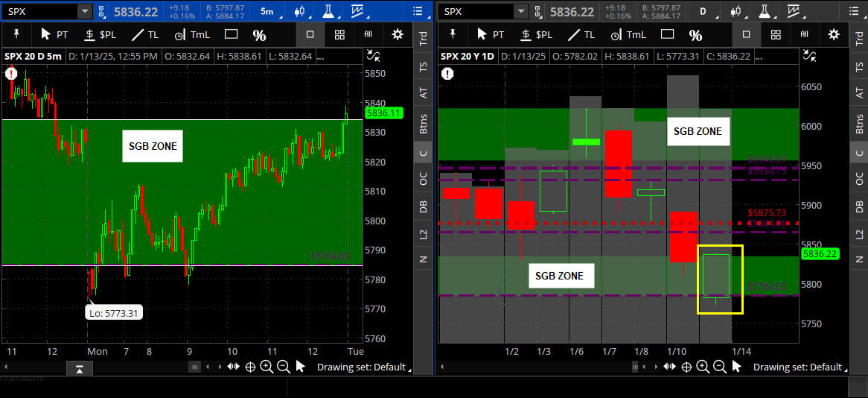Select the % drawing tool in right chart

[x=695, y=35]
